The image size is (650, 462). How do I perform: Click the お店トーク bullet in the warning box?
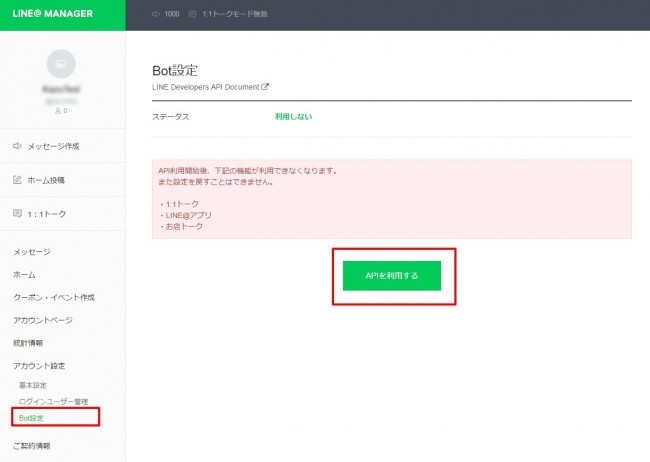pos(182,226)
